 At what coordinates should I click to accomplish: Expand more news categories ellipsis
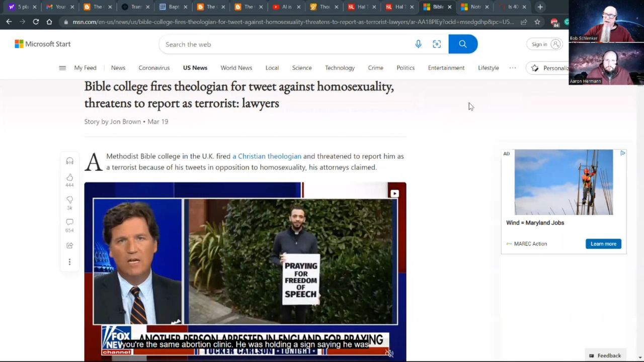click(x=512, y=68)
